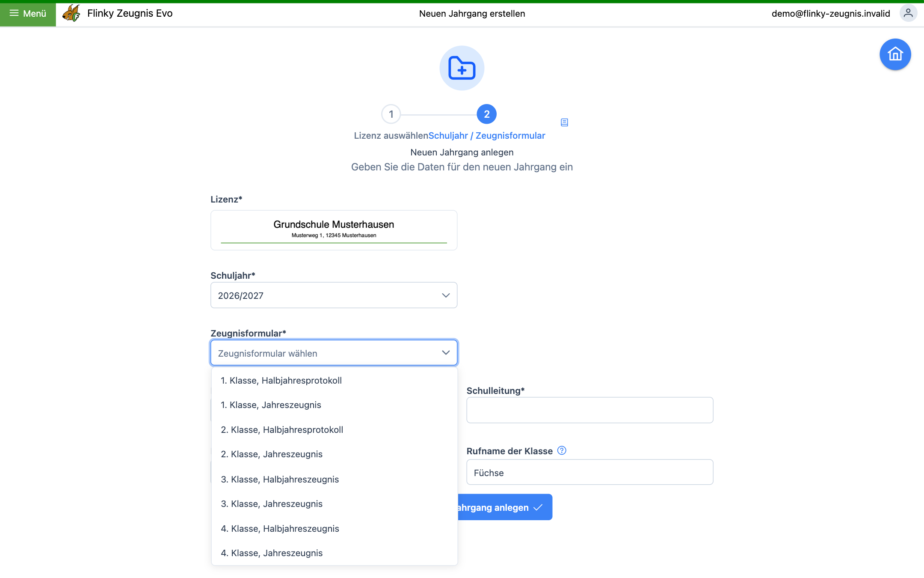
Task: Click the Schuljahr dropdown chevron arrow
Action: click(446, 295)
